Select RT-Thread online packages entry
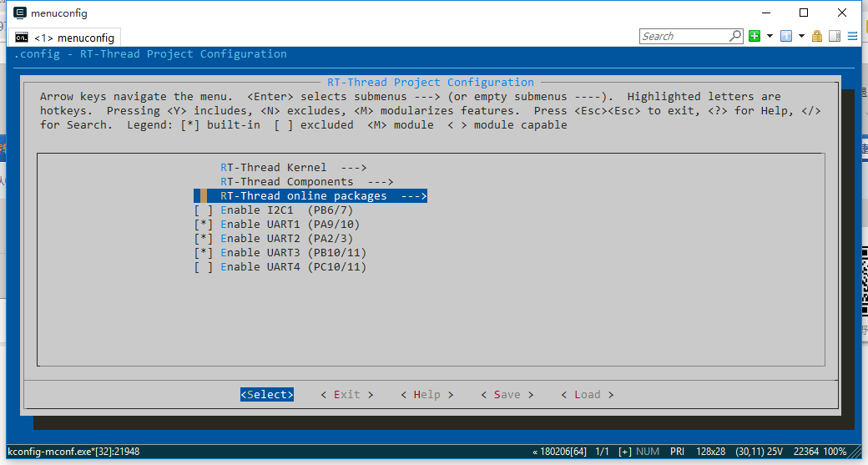Image resolution: width=868 pixels, height=465 pixels. click(310, 196)
